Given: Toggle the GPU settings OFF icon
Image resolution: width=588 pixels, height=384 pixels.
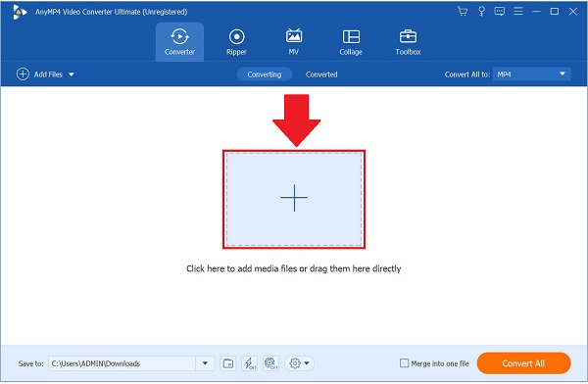Looking at the screenshot, I should tap(270, 363).
